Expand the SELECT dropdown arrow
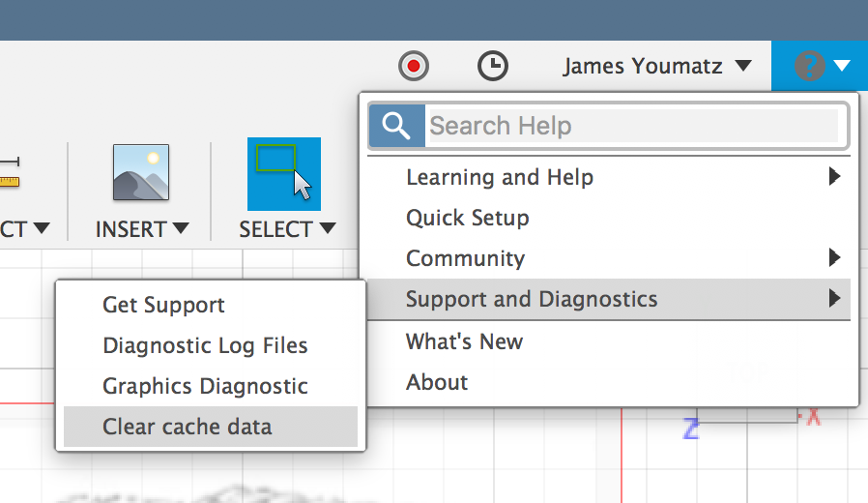The width and height of the screenshot is (868, 503). (327, 229)
